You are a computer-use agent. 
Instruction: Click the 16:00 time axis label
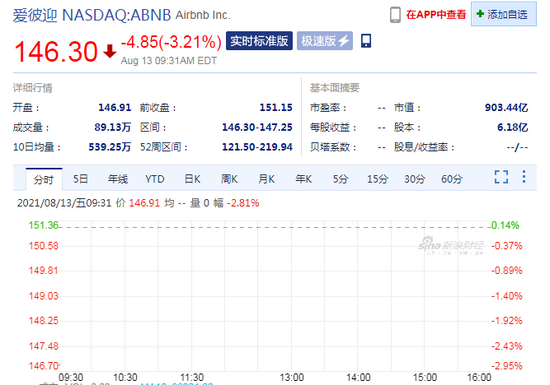pos(479,377)
